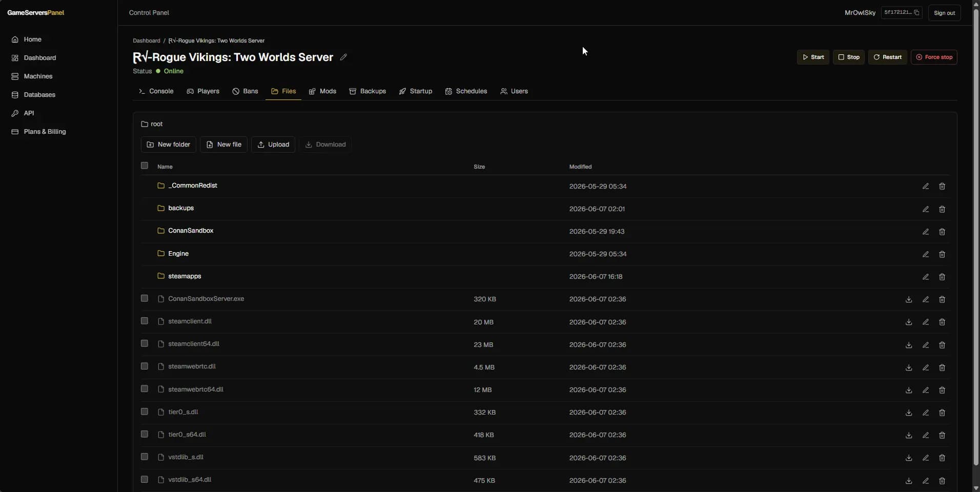The width and height of the screenshot is (980, 492).
Task: Rename the ConanSandbox folder
Action: pos(926,232)
